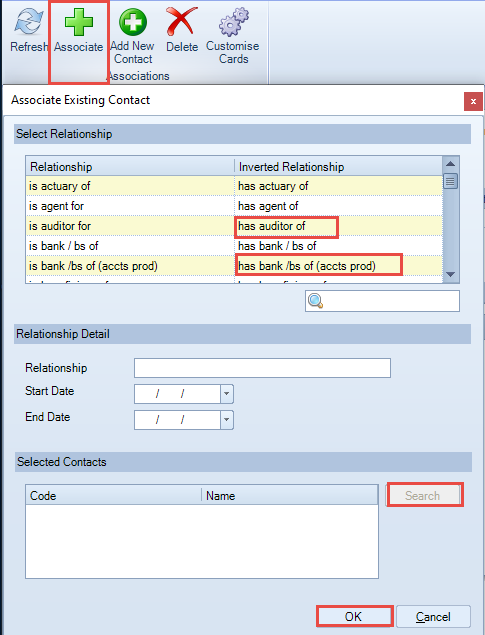Click the Relationship text field
The width and height of the screenshot is (485, 635).
262,368
